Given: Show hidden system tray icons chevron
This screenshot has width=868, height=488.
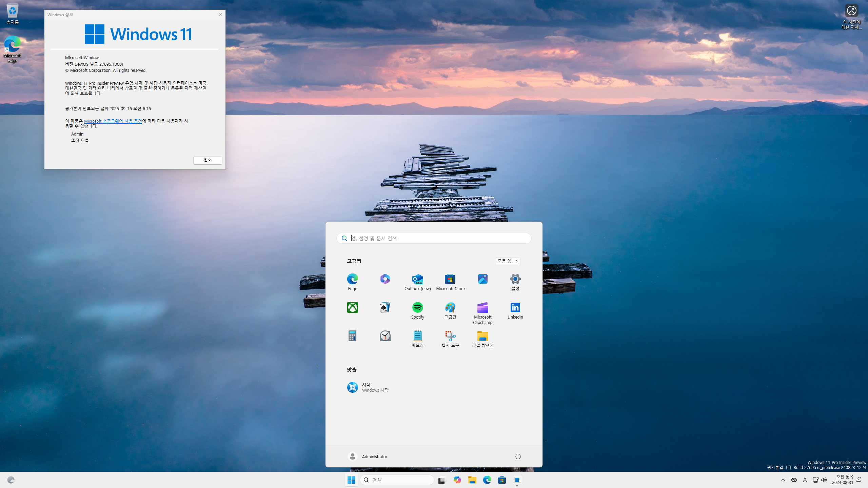Looking at the screenshot, I should tap(783, 480).
